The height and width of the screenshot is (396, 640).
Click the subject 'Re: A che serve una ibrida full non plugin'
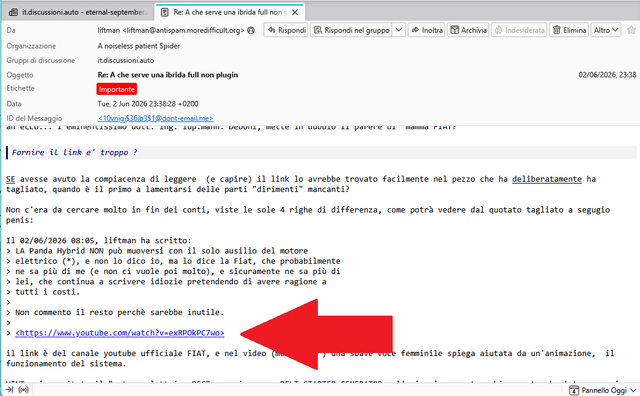click(x=167, y=75)
